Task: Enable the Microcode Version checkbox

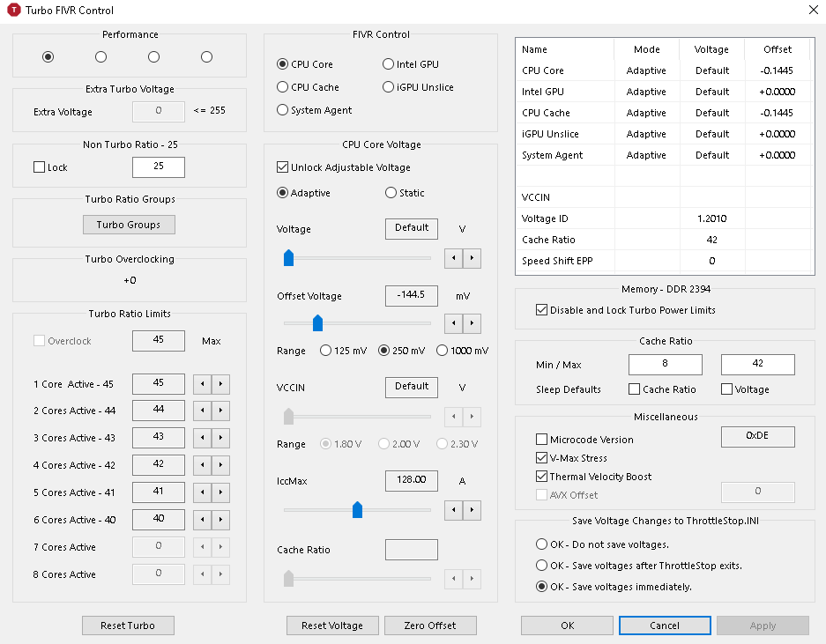Action: (x=542, y=440)
